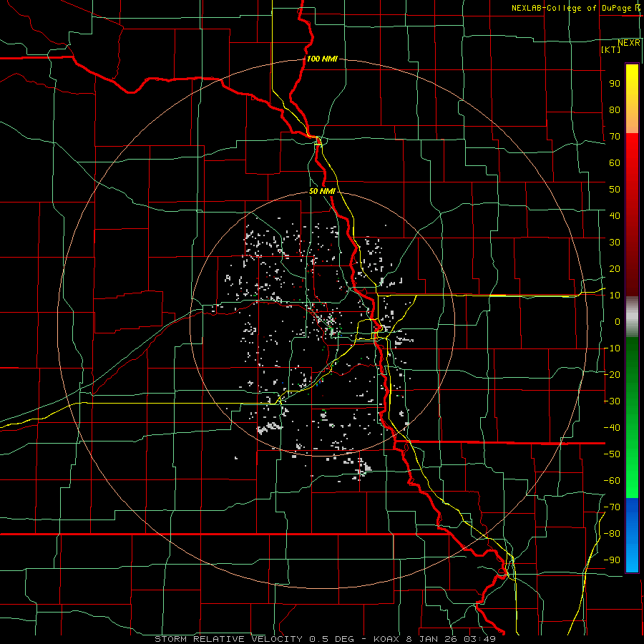The width and height of the screenshot is (644, 644).
Task: Click the 20 value on velocity scale
Action: tap(615, 269)
